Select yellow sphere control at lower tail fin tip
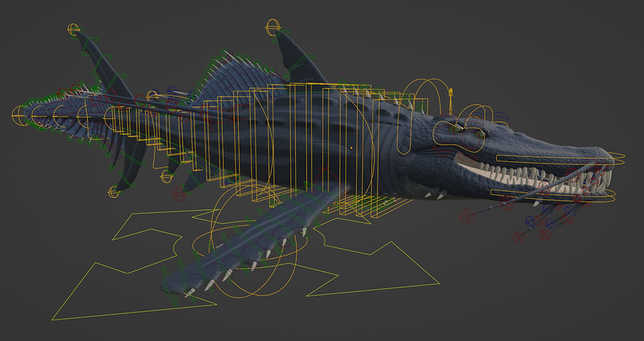The width and height of the screenshot is (644, 341). [x=114, y=191]
